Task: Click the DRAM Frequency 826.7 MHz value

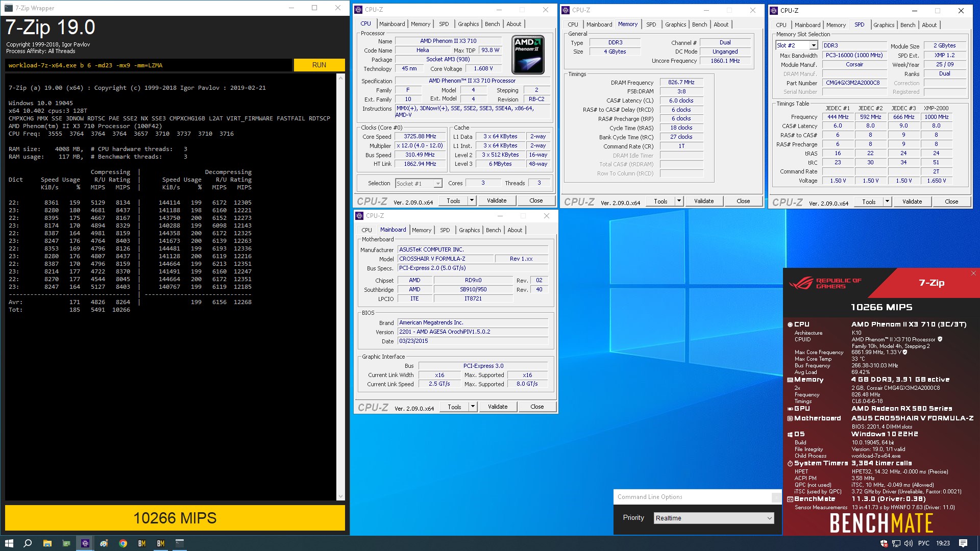Action: click(681, 82)
